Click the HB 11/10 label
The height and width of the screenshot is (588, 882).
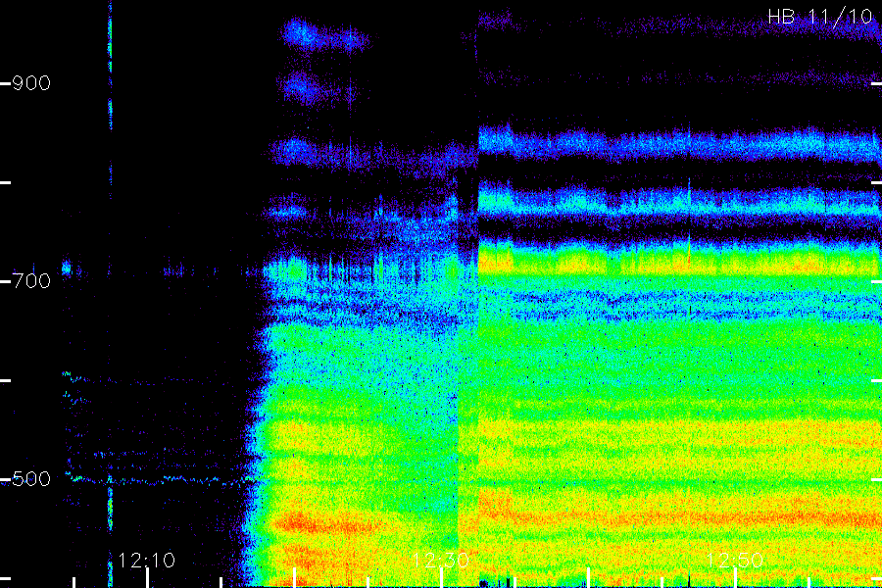(820, 17)
